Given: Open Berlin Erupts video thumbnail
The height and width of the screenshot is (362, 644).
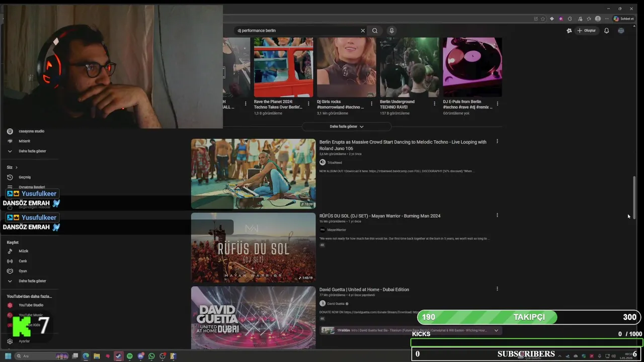Looking at the screenshot, I should [253, 173].
